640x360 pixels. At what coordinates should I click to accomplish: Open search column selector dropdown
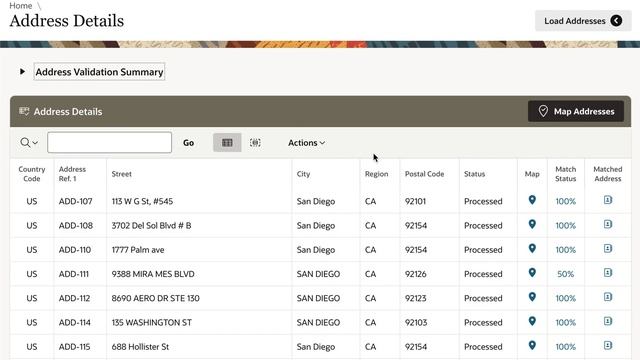click(x=29, y=142)
